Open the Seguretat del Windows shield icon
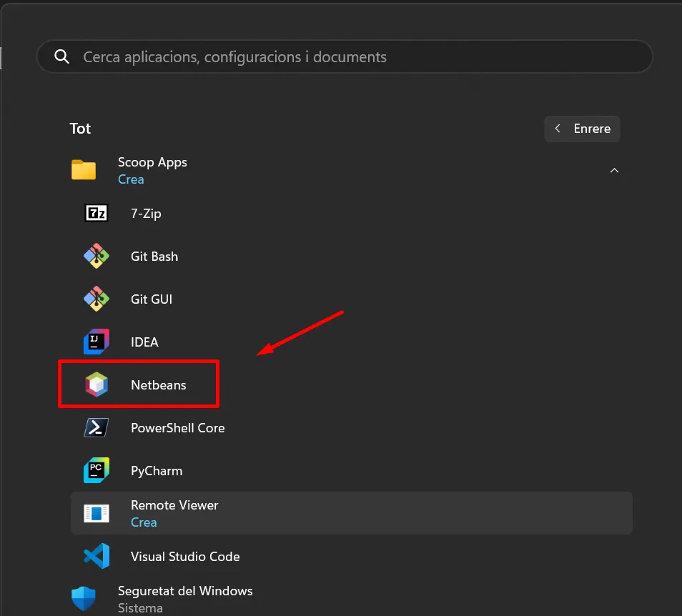 coord(84,599)
